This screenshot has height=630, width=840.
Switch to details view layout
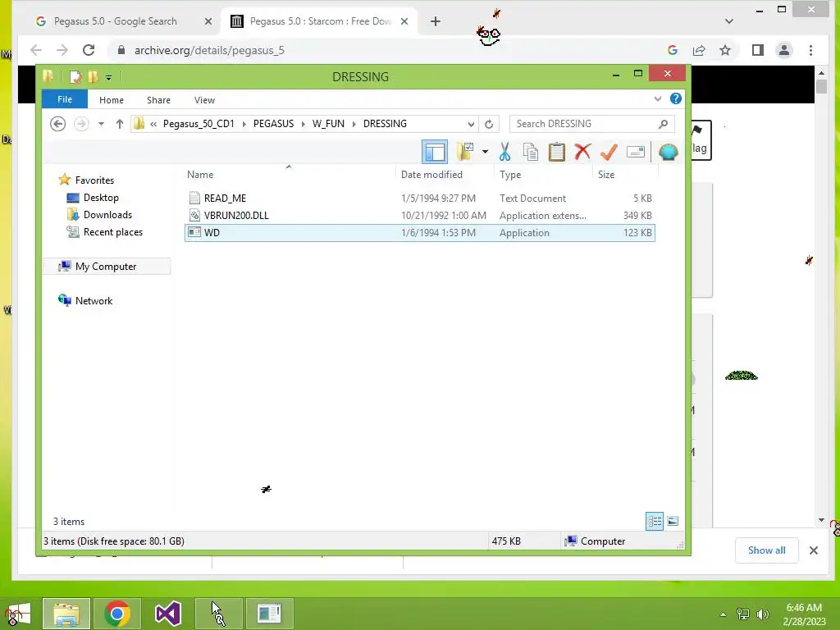pos(655,521)
